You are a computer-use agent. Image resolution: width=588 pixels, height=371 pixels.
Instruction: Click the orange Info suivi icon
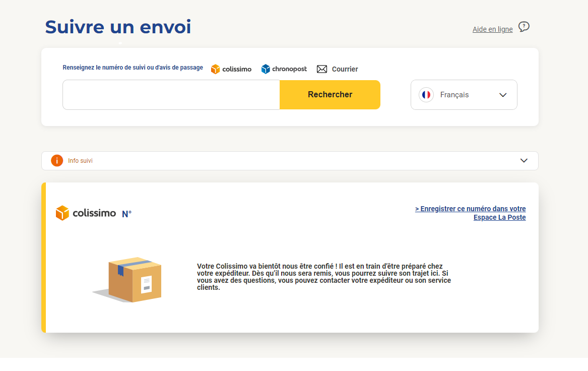57,161
